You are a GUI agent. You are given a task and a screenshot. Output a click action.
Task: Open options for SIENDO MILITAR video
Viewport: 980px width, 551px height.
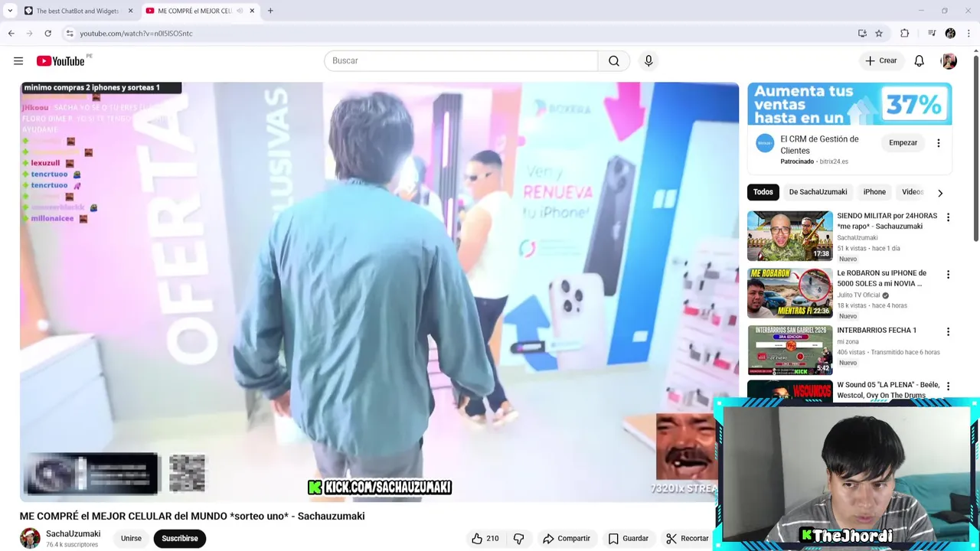(x=948, y=217)
